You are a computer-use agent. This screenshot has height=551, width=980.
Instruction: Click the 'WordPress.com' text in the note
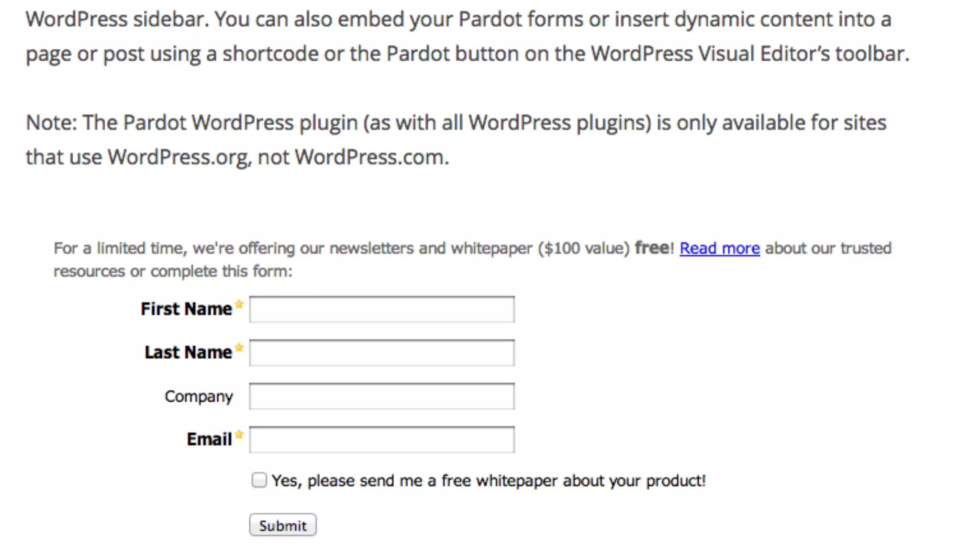click(371, 157)
